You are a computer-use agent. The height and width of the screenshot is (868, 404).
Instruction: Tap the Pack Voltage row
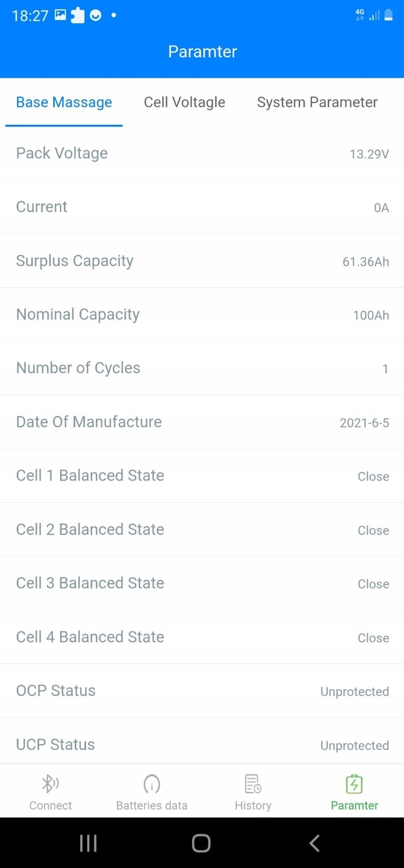click(202, 154)
